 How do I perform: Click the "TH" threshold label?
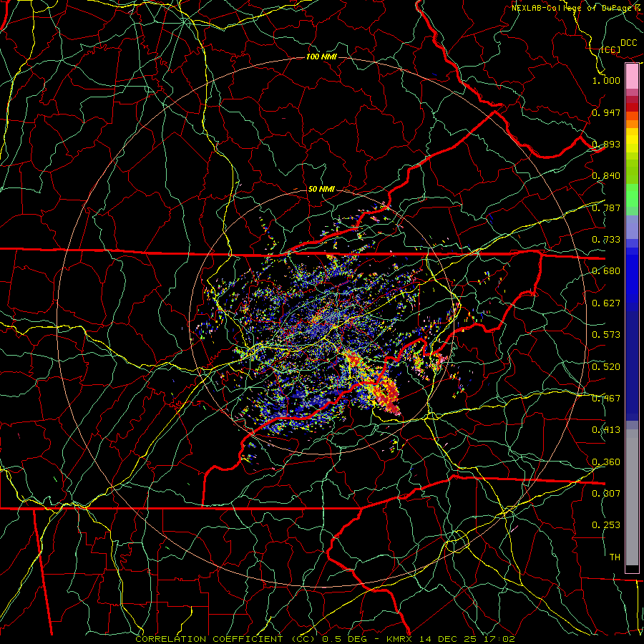pyautogui.click(x=615, y=557)
